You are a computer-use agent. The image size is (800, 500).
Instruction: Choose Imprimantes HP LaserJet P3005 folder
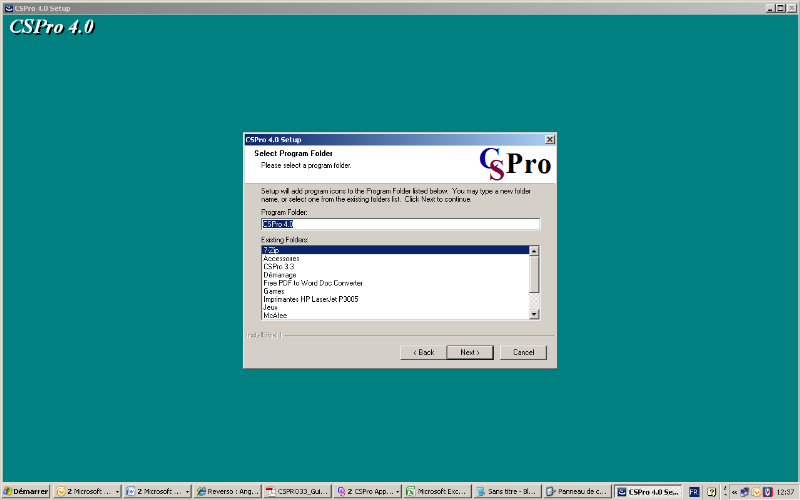[x=396, y=299]
